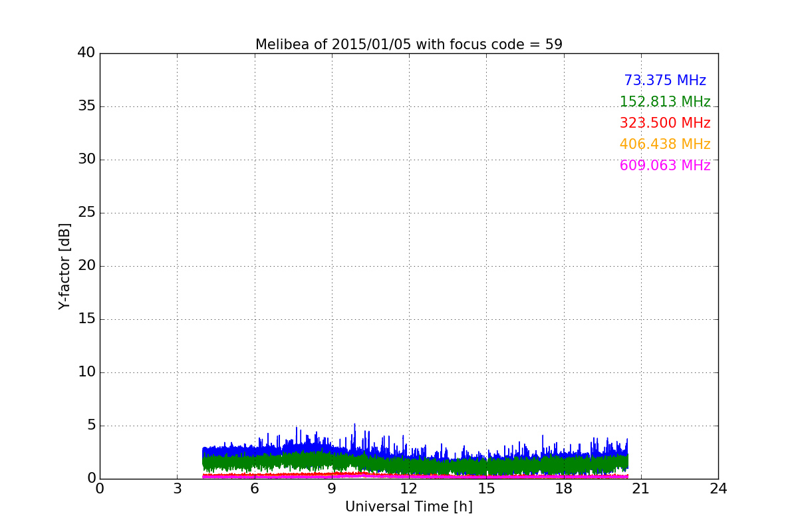This screenshot has width=798, height=532.
Task: Click the x-axis tick label 3
Action: (177, 489)
